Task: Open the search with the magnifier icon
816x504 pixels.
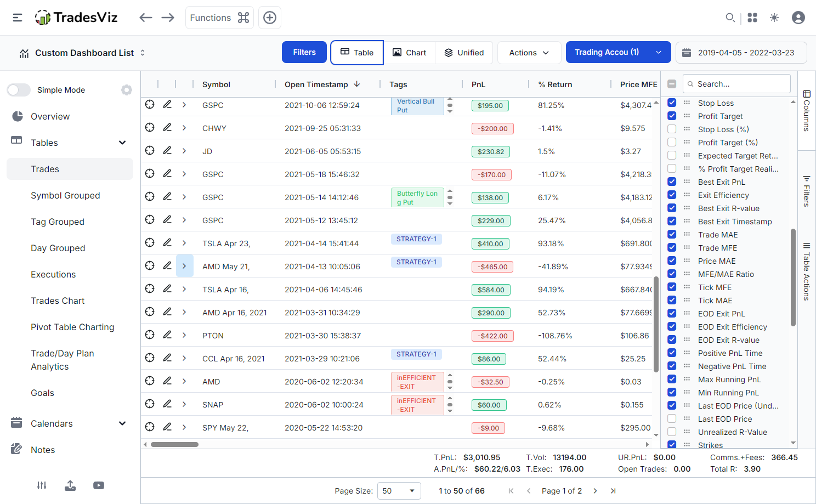Action: 730,17
